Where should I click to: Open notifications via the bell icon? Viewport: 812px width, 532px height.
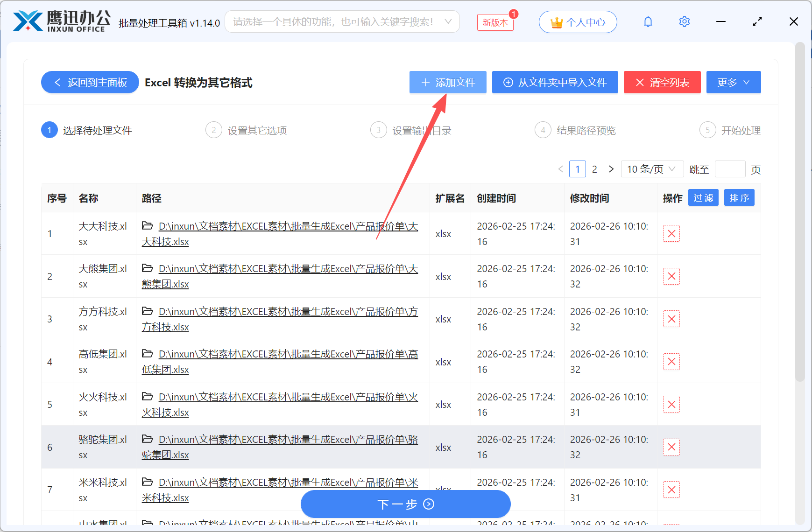click(648, 21)
